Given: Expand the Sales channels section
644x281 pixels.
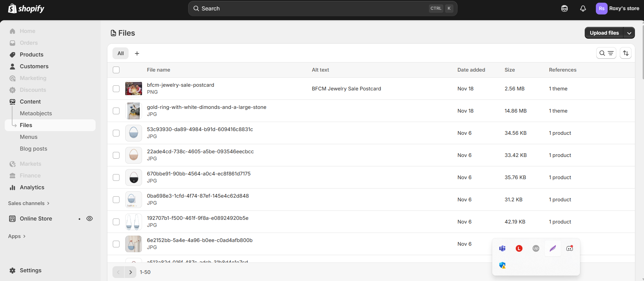Looking at the screenshot, I should tap(29, 203).
